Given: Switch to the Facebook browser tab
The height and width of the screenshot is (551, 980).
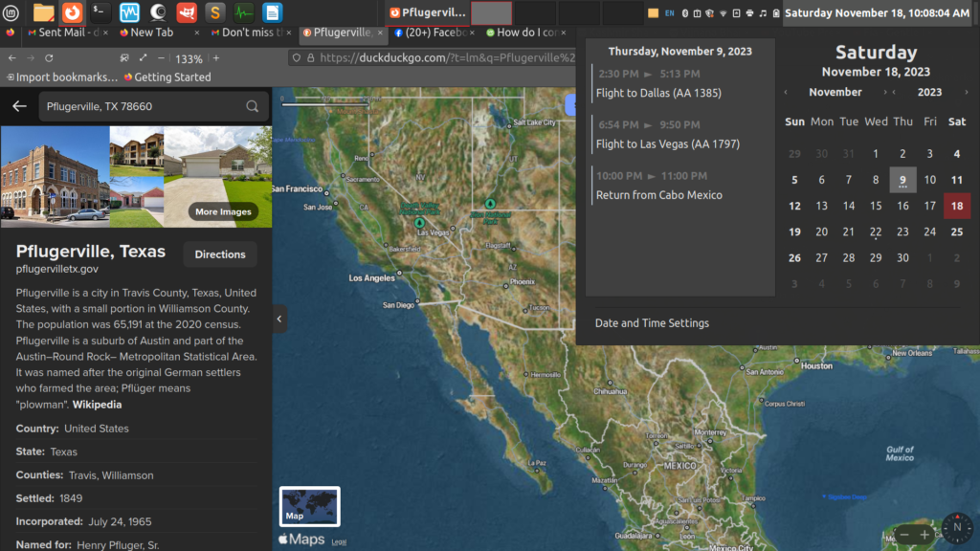Looking at the screenshot, I should (432, 33).
